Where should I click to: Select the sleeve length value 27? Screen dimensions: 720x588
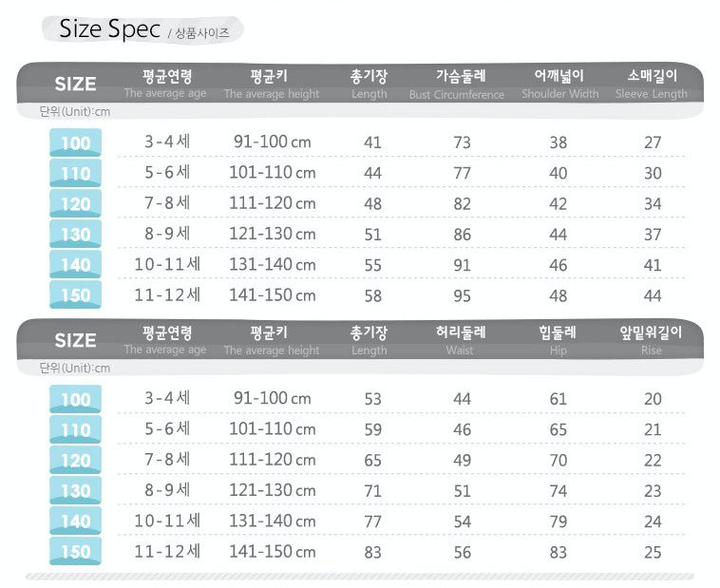[653, 143]
